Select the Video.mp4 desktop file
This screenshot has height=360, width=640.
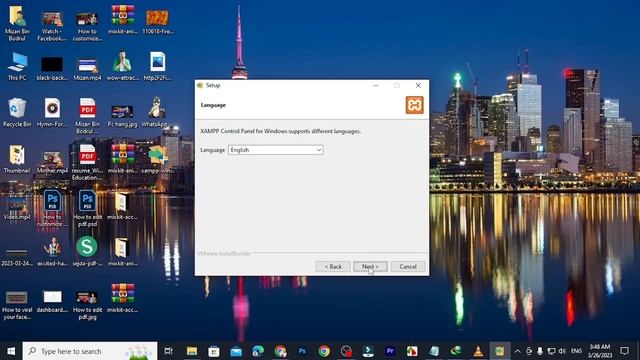tap(17, 208)
